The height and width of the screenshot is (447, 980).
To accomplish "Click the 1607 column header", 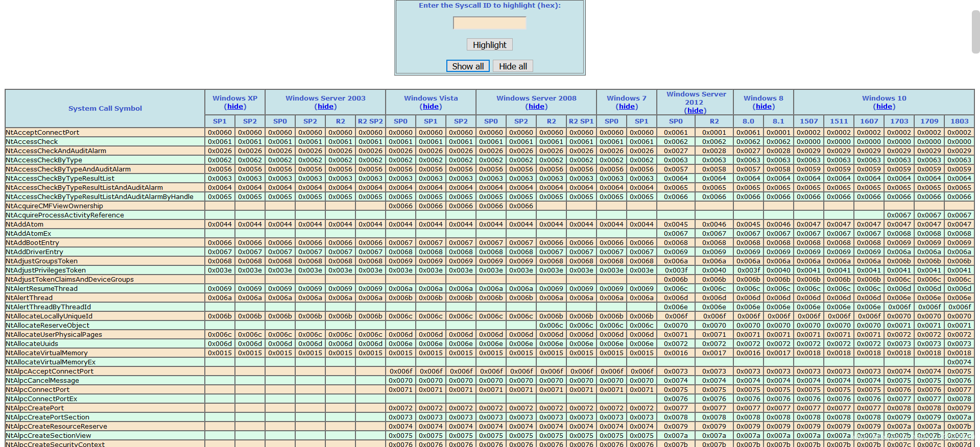I will point(869,121).
